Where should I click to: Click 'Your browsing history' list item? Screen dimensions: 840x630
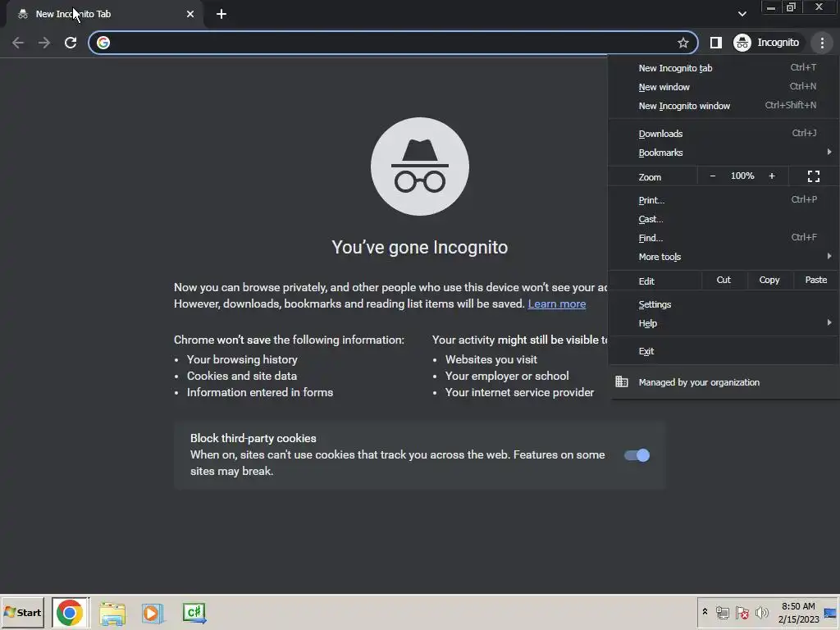point(242,359)
